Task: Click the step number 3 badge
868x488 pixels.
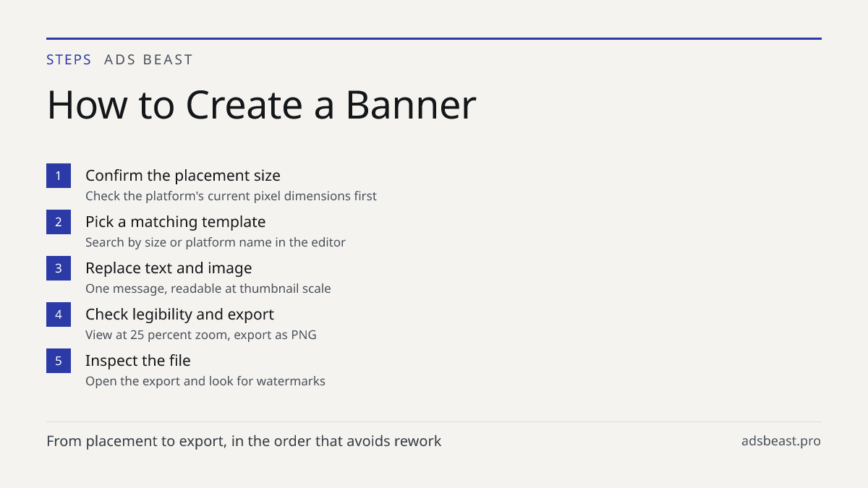Action: (59, 268)
